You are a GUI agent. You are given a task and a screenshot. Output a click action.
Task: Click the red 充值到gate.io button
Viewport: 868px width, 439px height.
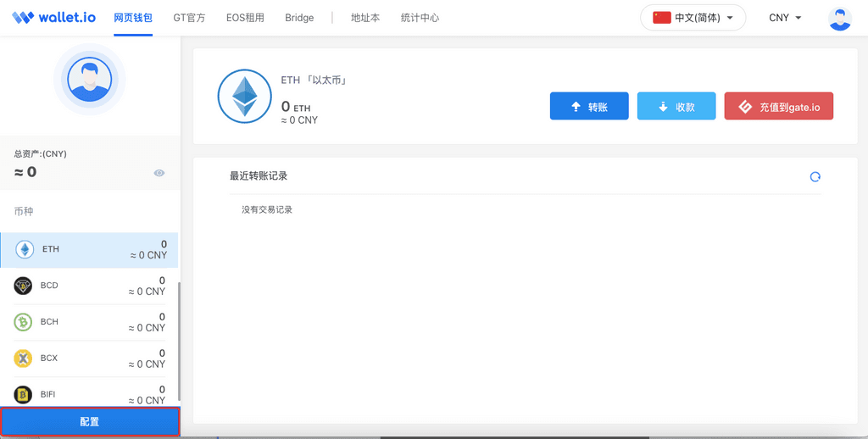click(x=778, y=107)
